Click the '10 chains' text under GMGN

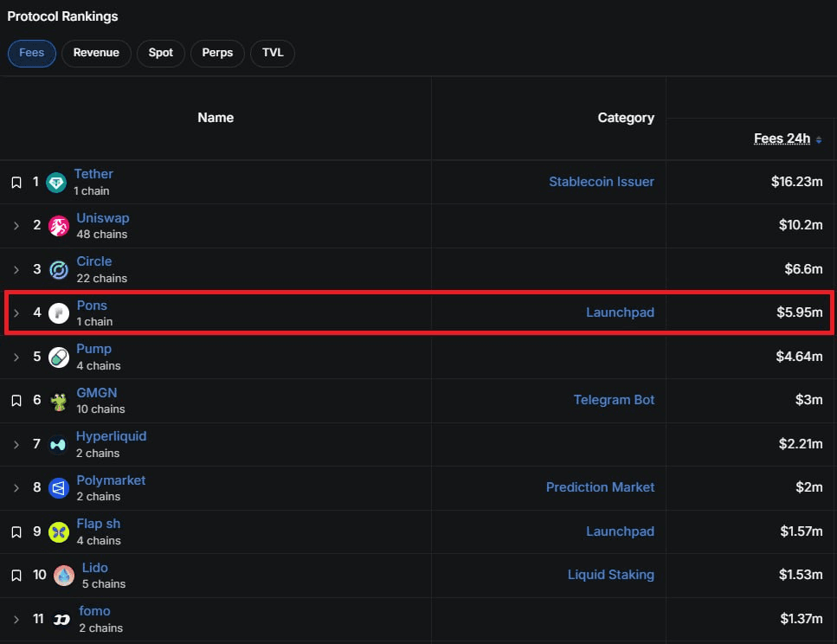[x=101, y=409]
